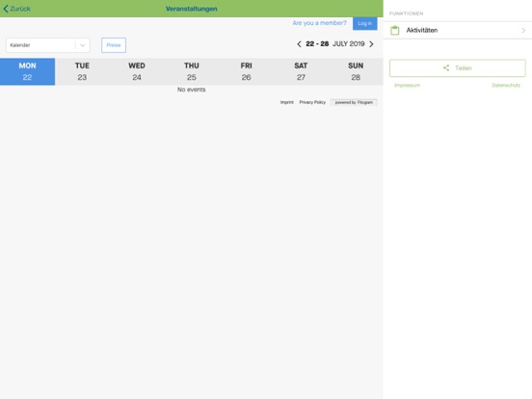Go back with the Zurück button

(x=17, y=9)
